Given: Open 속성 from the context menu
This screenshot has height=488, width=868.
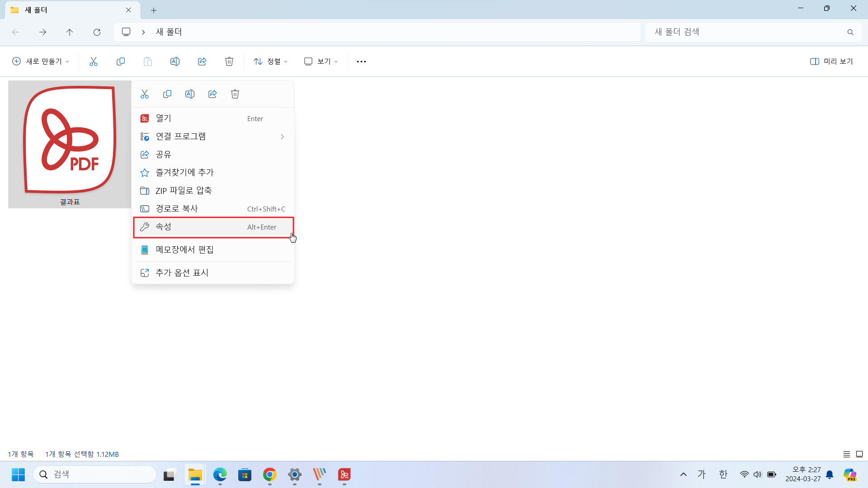Looking at the screenshot, I should (213, 227).
